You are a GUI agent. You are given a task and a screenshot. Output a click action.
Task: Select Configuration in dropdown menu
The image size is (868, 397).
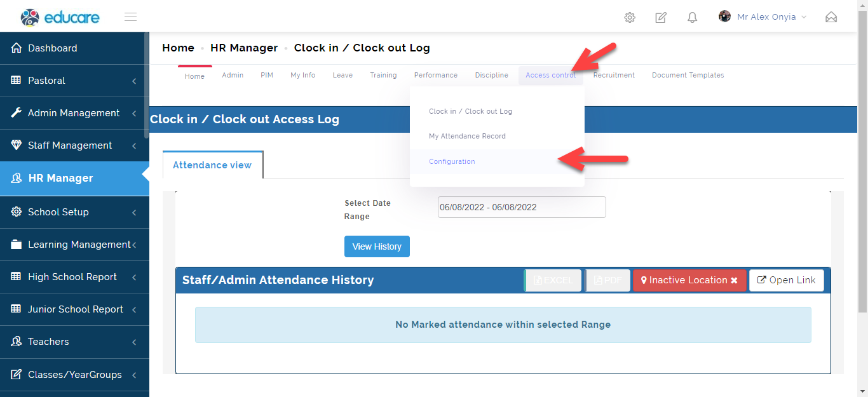497,161
